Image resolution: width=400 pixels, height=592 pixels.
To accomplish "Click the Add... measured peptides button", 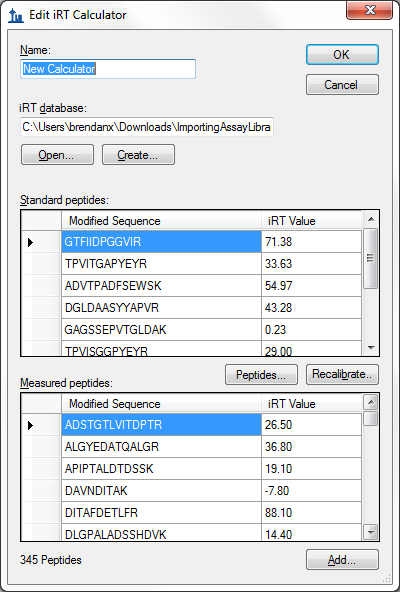I will 342,560.
